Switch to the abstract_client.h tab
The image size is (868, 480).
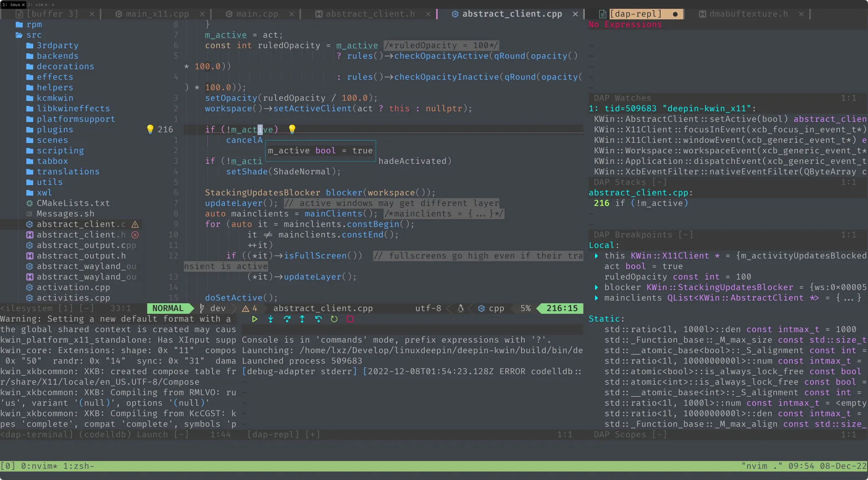[370, 14]
